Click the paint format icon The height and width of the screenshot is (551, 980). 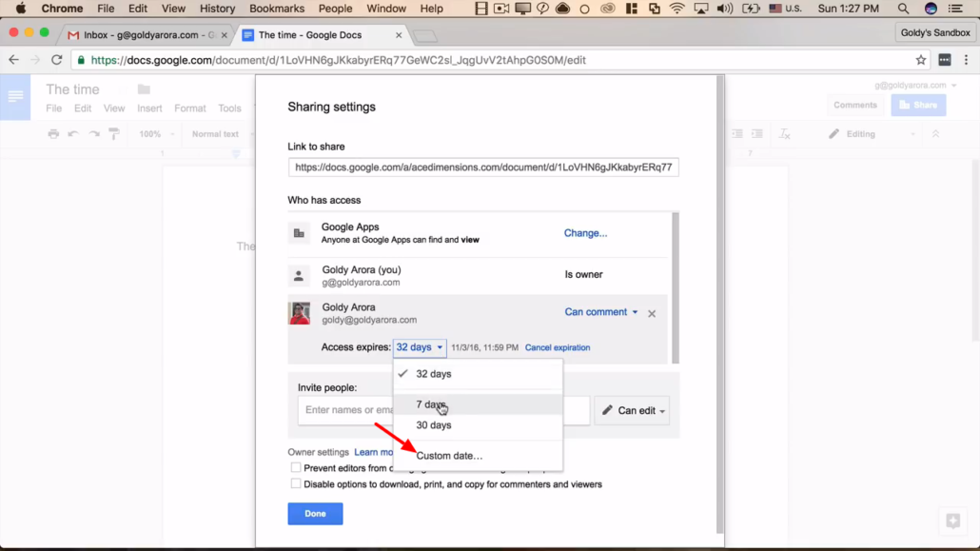coord(114,134)
